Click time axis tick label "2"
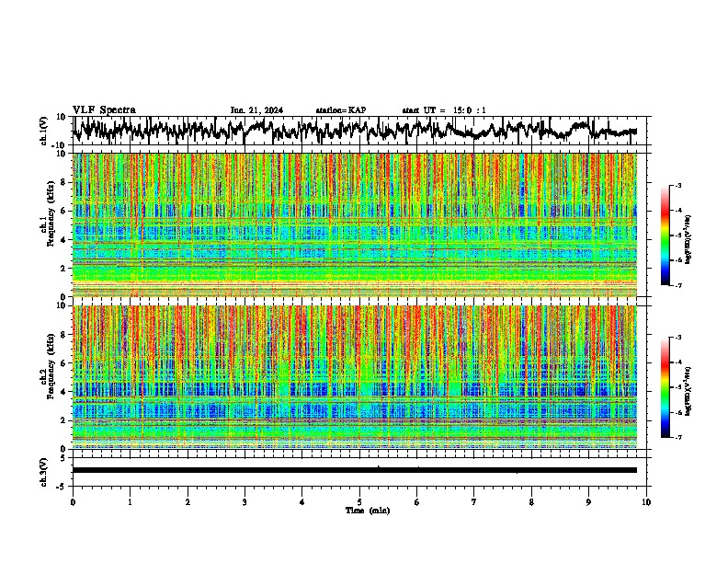Viewport: 728px width, 563px height. pyautogui.click(x=188, y=502)
